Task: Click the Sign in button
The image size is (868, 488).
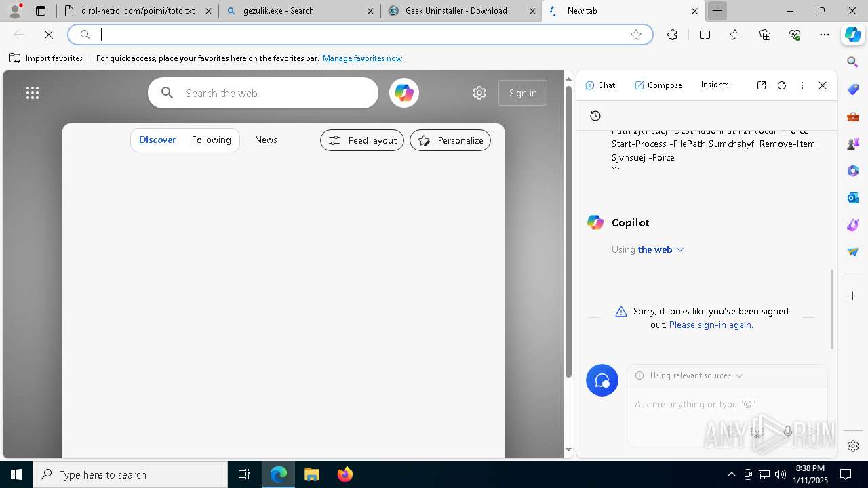Action: 523,93
